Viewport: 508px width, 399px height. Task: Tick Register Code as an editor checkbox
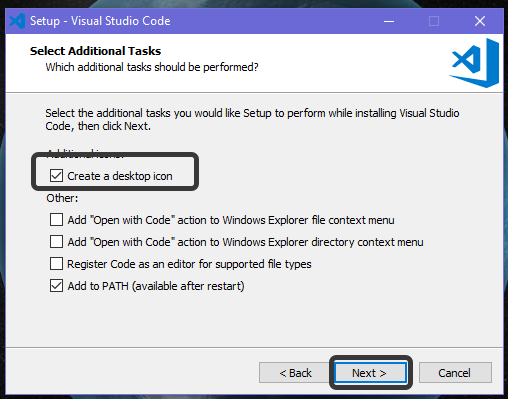tap(56, 264)
